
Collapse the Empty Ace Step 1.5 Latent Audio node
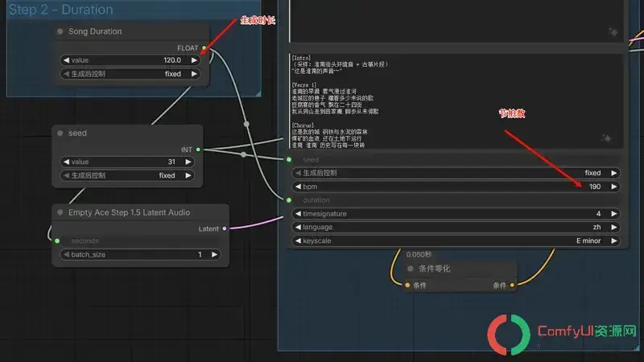pyautogui.click(x=60, y=212)
